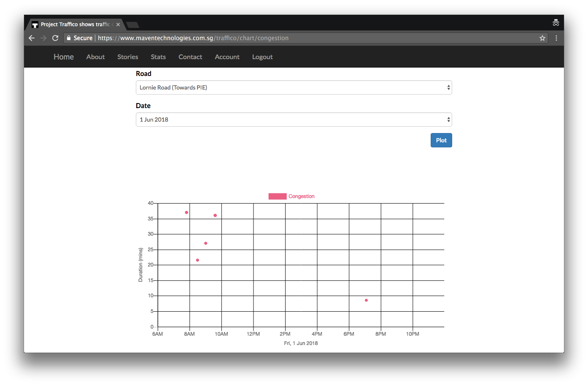Image resolution: width=588 pixels, height=386 pixels.
Task: Bookmark page with the star icon
Action: [542, 38]
